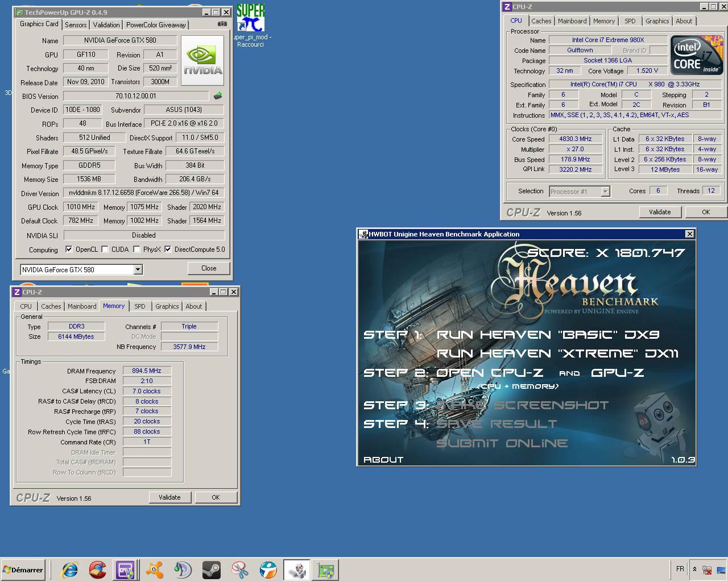
Task: Open the super_pi_mod desktop shortcut
Action: point(250,25)
